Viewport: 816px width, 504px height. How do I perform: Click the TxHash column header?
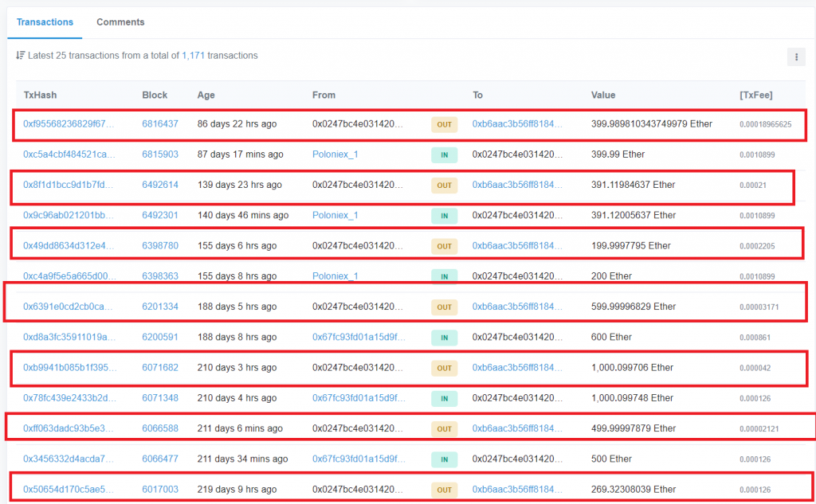[38, 95]
